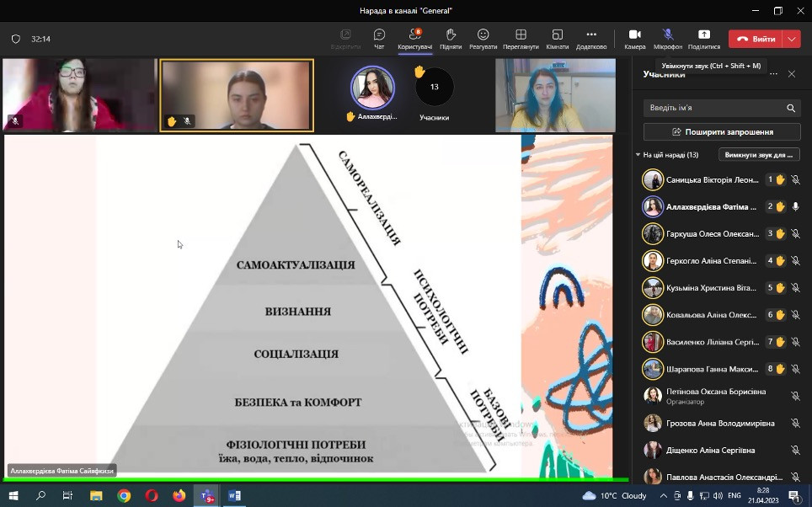Open Share content (Поділитися) tray
812x507 pixels.
click(703, 38)
